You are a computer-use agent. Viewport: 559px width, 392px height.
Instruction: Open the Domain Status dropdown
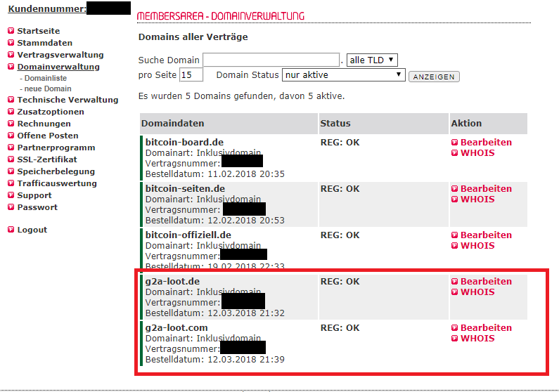pyautogui.click(x=343, y=75)
